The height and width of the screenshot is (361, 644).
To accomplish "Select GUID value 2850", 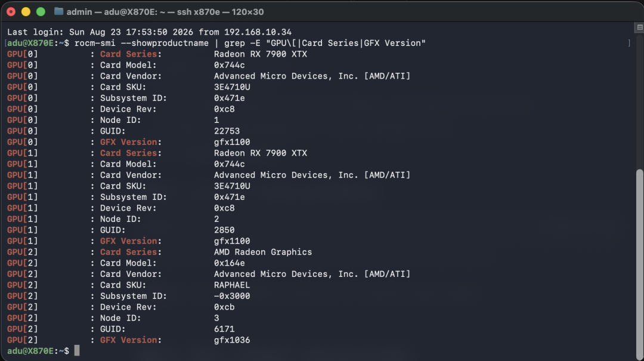I will coord(224,230).
